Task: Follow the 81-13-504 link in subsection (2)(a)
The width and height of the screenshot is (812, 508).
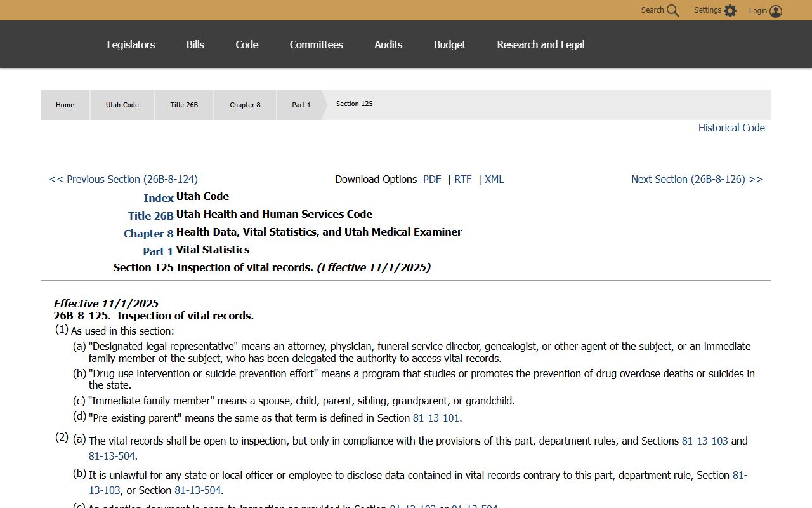Action: [112, 456]
